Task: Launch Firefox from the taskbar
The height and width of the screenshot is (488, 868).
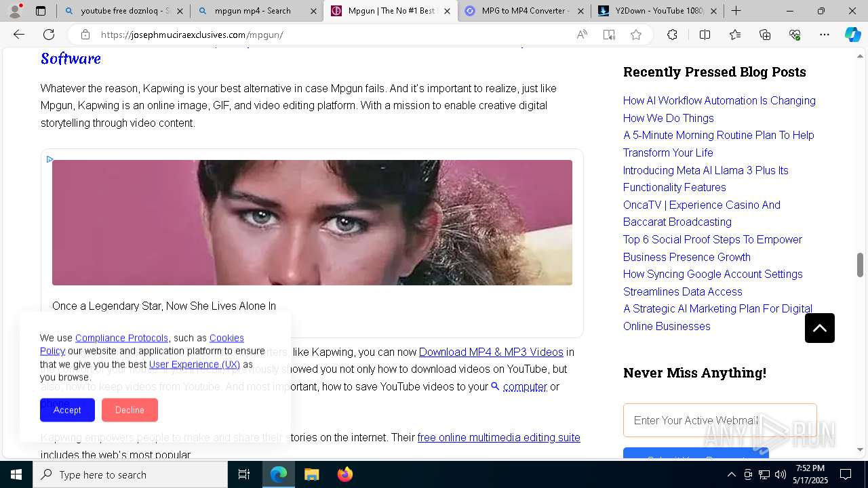Action: click(345, 474)
